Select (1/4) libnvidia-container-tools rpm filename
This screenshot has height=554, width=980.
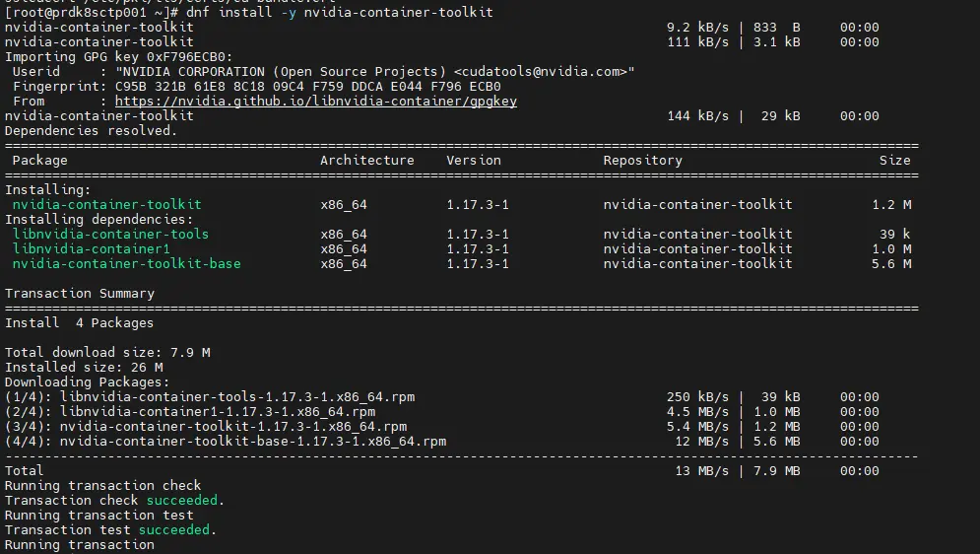click(x=237, y=397)
